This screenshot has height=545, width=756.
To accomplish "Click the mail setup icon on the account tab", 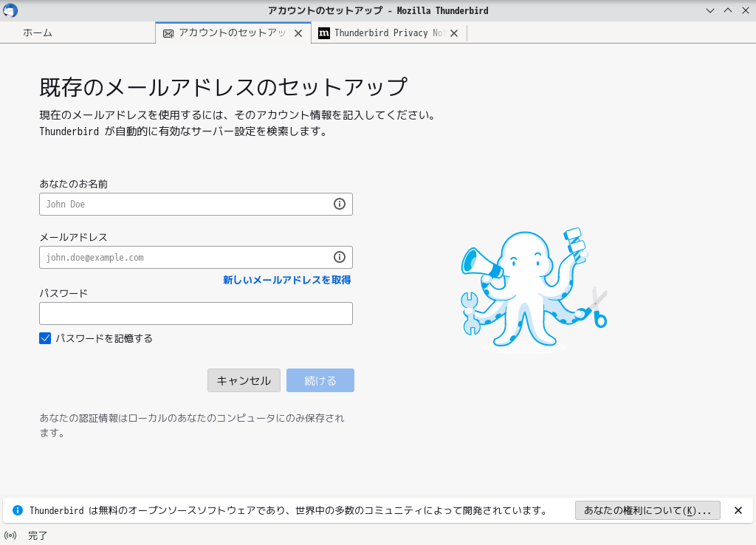I will (168, 33).
